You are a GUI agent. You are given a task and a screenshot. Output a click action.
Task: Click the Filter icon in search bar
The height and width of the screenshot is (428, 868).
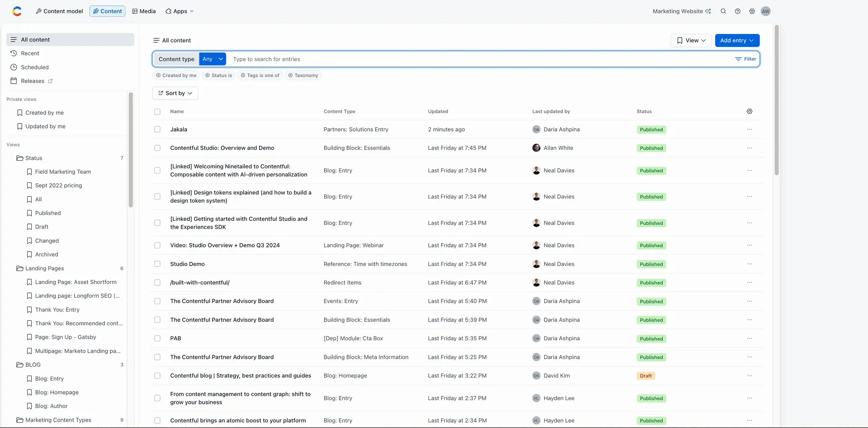[x=738, y=59]
